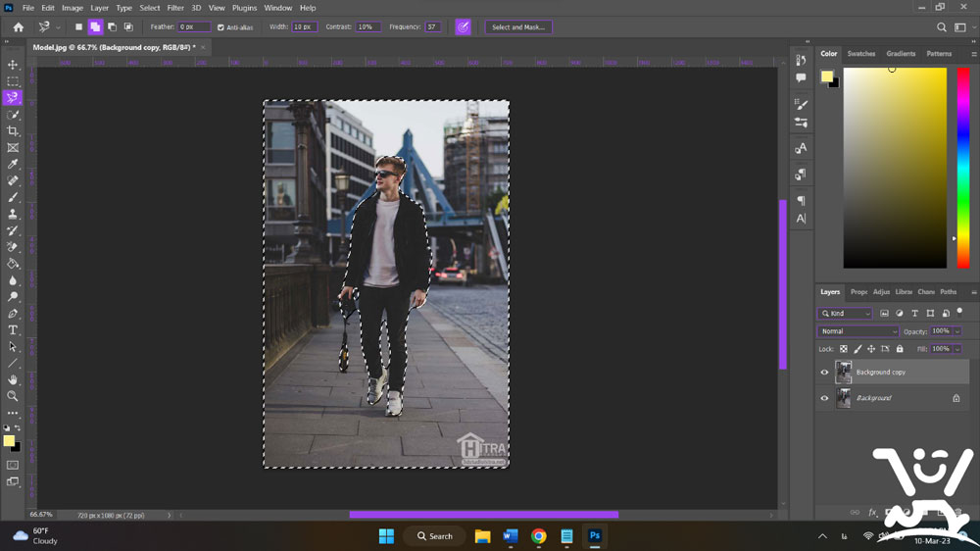Toggle Lock image pixels brush icon
The width and height of the screenshot is (980, 551).
click(x=857, y=349)
